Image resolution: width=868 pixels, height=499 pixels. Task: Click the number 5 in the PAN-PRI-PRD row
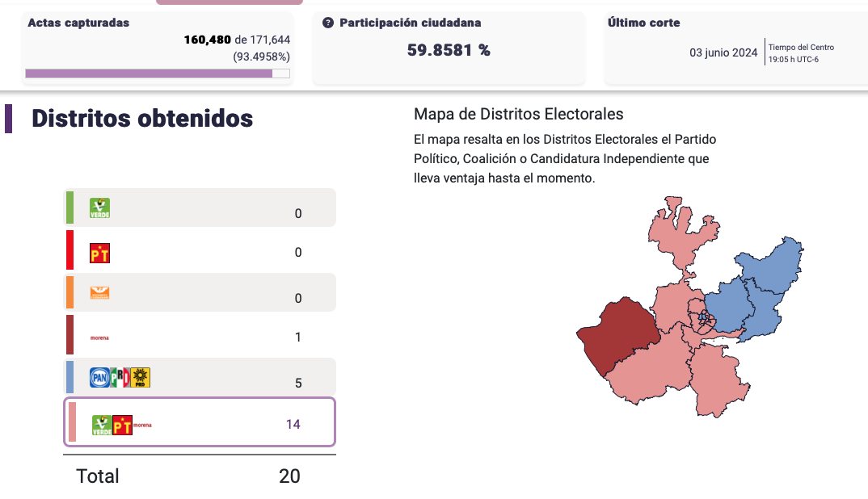[298, 383]
